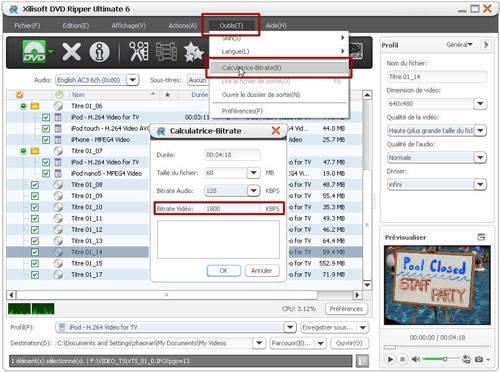
Task: Open Préférences(P) from Outils menu
Action: coord(279,111)
